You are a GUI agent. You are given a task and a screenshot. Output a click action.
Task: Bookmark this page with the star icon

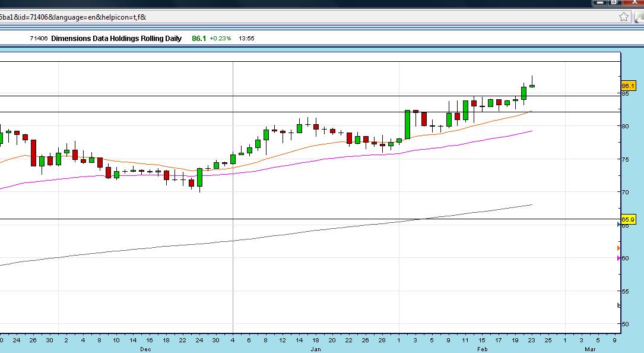click(623, 17)
